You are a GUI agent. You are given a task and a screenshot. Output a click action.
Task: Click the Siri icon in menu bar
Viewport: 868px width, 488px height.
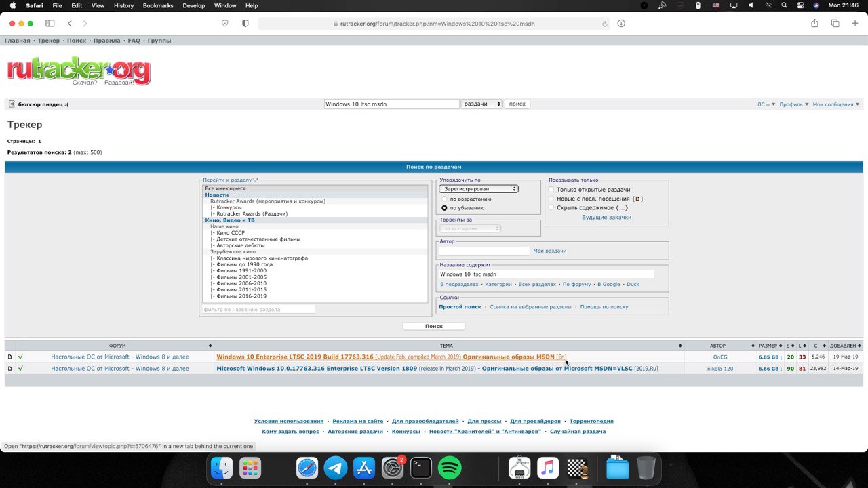[816, 5]
